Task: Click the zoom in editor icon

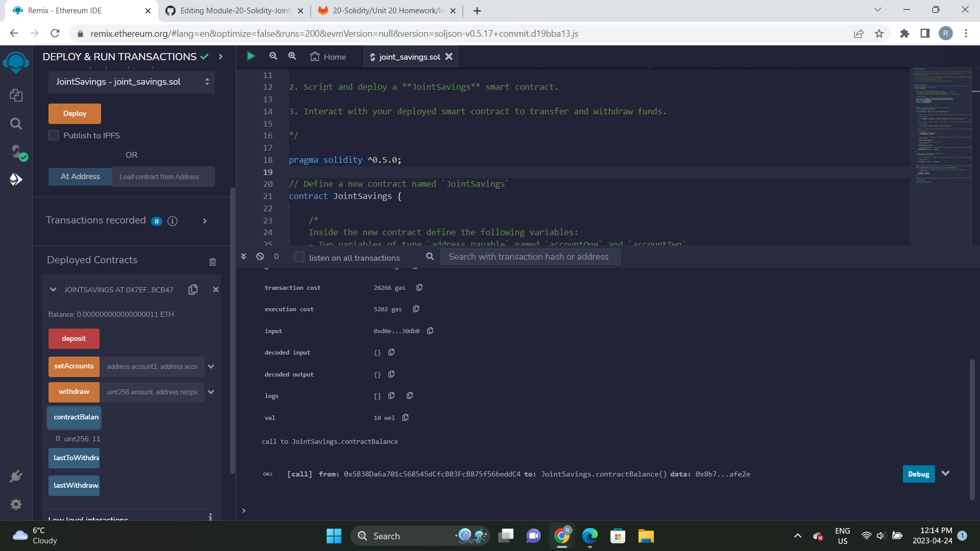Action: 292,56
